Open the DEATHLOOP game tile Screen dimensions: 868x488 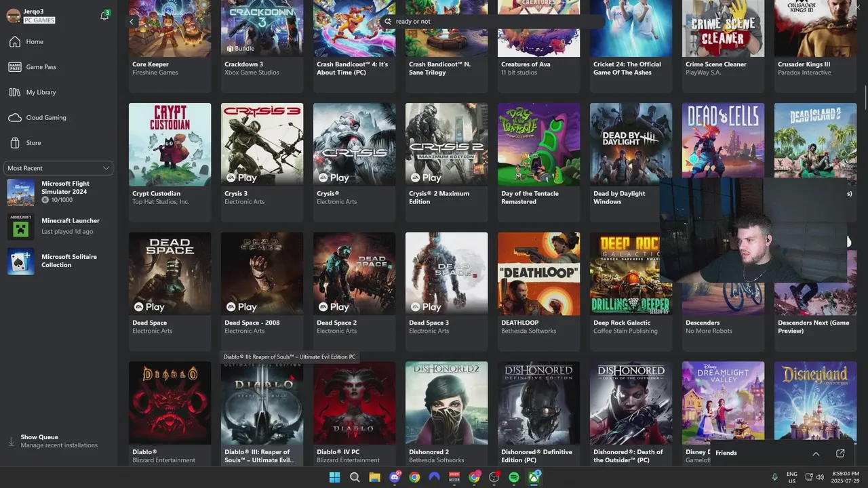(x=538, y=291)
